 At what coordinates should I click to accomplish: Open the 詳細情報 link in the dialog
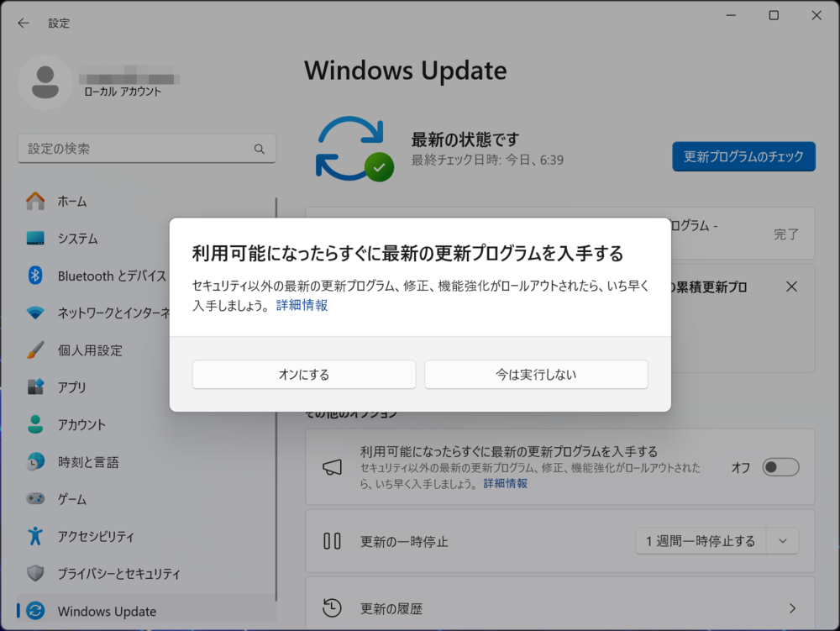tap(302, 305)
